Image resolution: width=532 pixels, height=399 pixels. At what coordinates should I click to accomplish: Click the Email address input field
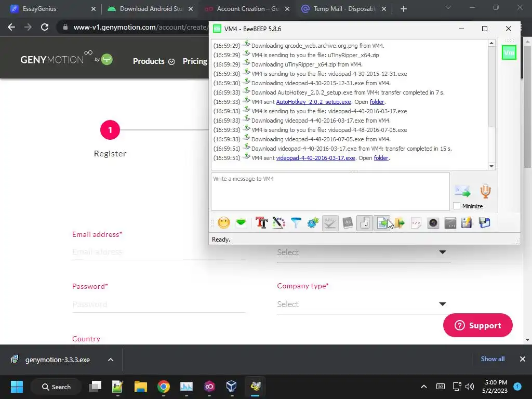158,252
